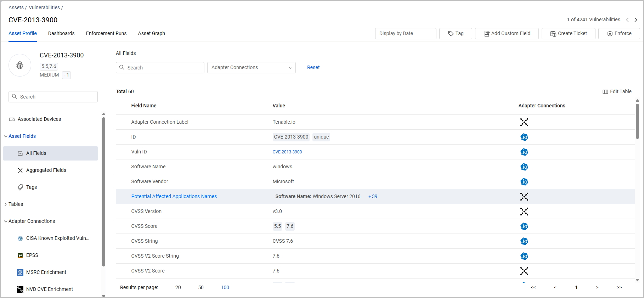
Task: Click the Tag button
Action: (x=456, y=34)
